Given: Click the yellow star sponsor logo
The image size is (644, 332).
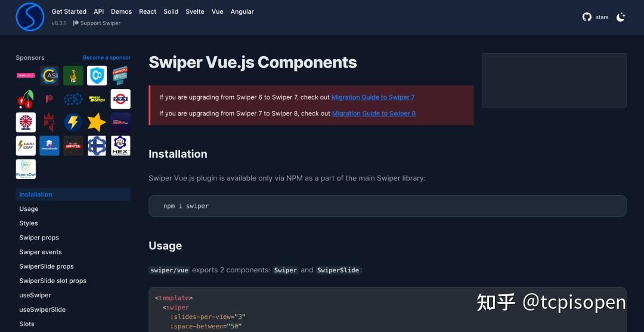Looking at the screenshot, I should 97,122.
